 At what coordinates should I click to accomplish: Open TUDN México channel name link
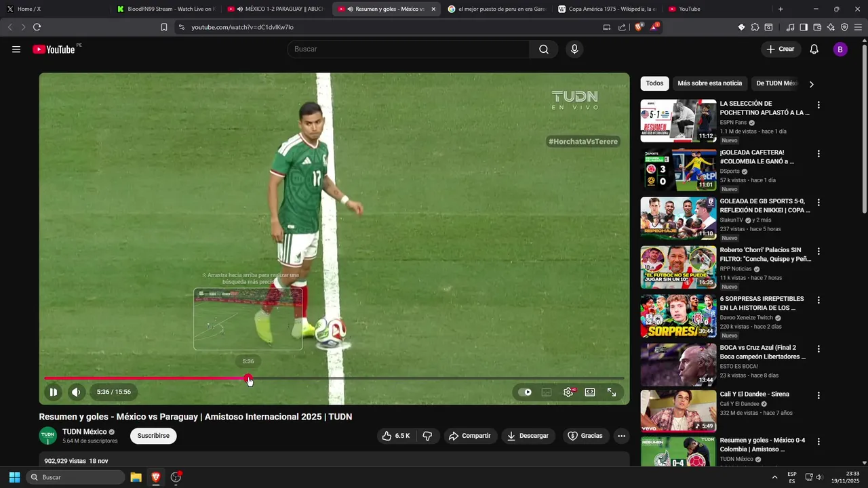coord(85,432)
